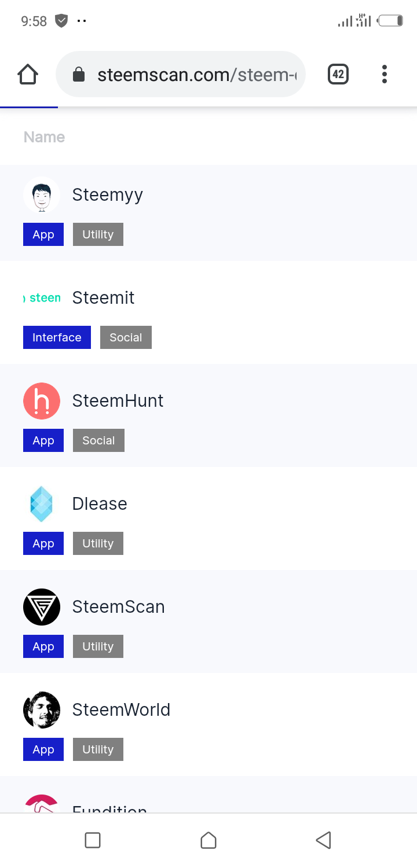Tap the Steemit logo image
This screenshot has width=417, height=868.
42,298
